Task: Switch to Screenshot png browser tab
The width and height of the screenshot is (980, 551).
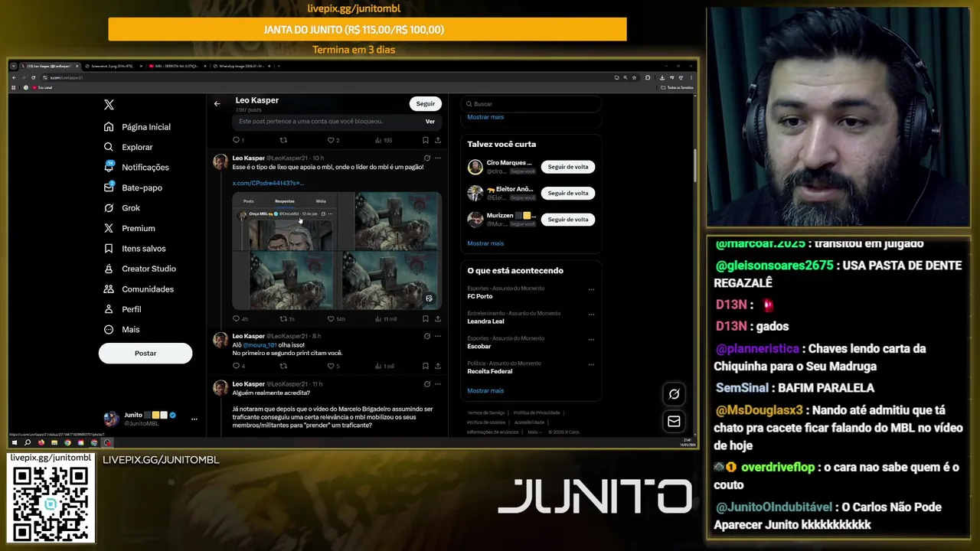Action: (113, 67)
